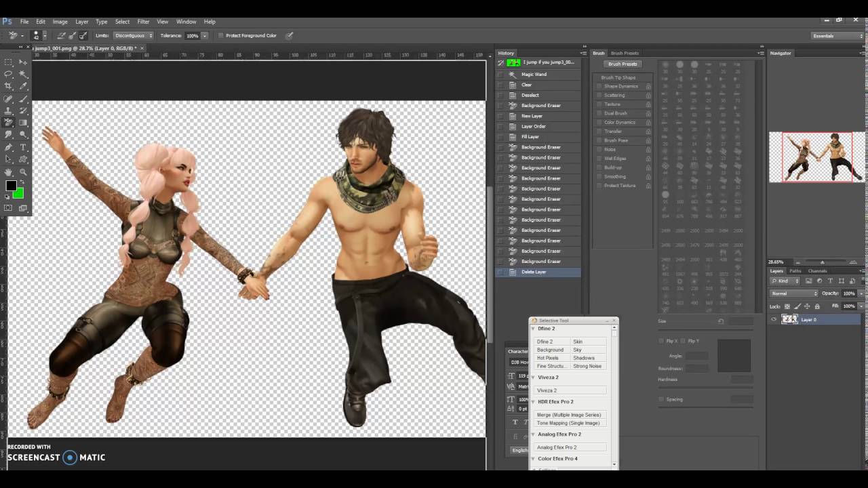This screenshot has height=488, width=868.
Task: Select the Rectangular Marquee tool
Action: 8,62
